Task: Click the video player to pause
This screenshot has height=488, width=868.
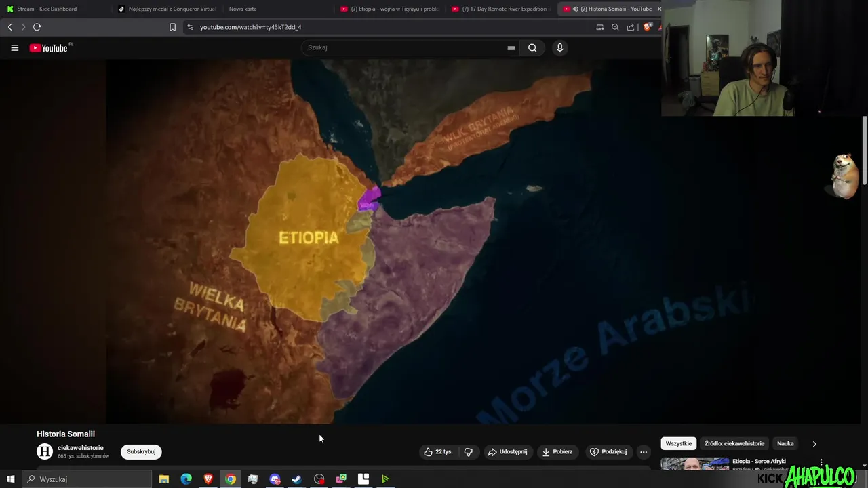Action: click(x=383, y=241)
